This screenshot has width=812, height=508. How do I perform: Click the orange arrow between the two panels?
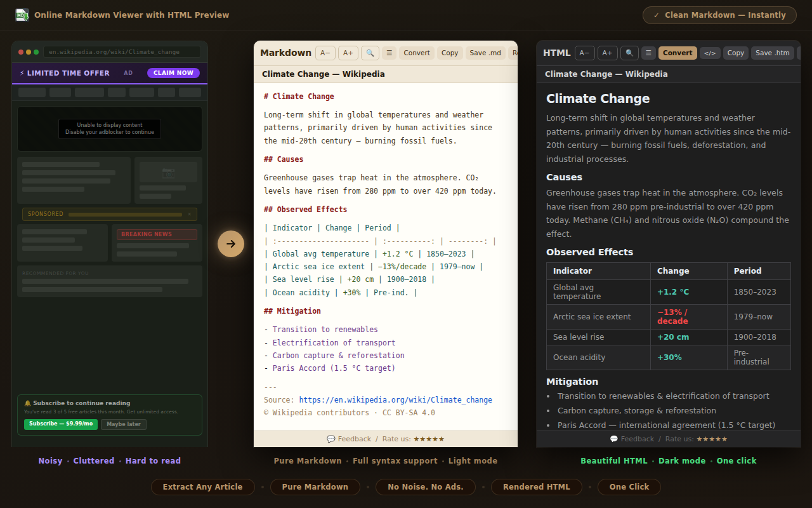click(x=231, y=244)
